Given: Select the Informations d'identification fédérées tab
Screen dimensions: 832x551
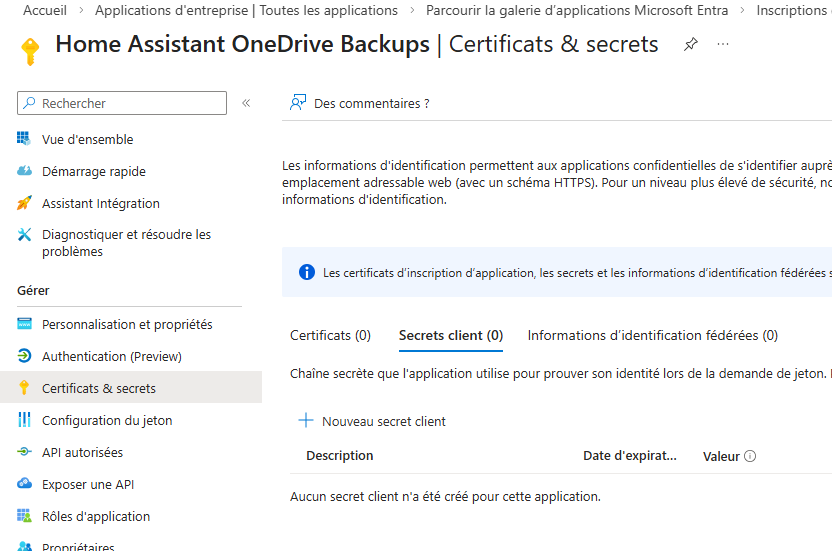Looking at the screenshot, I should coord(652,335).
